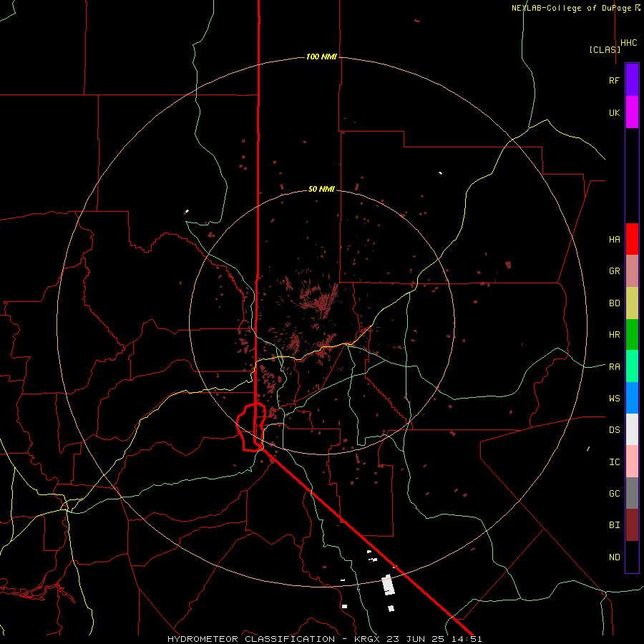
Task: Click the DS white legend swatch
Action: [632, 429]
